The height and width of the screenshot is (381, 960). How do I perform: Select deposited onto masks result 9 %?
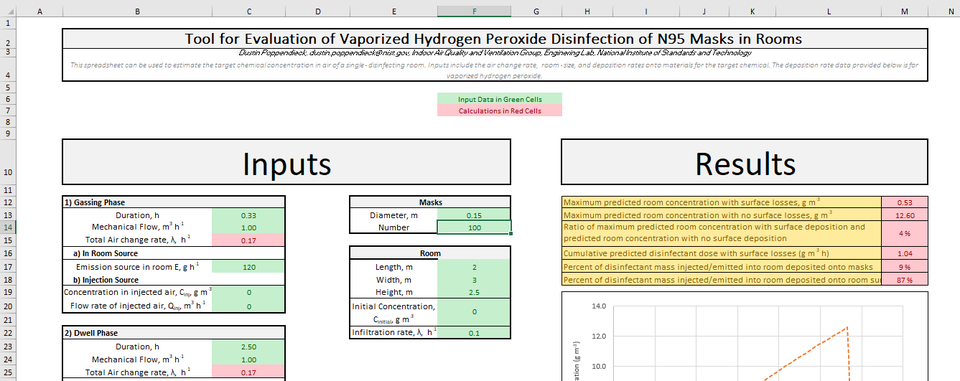904,266
